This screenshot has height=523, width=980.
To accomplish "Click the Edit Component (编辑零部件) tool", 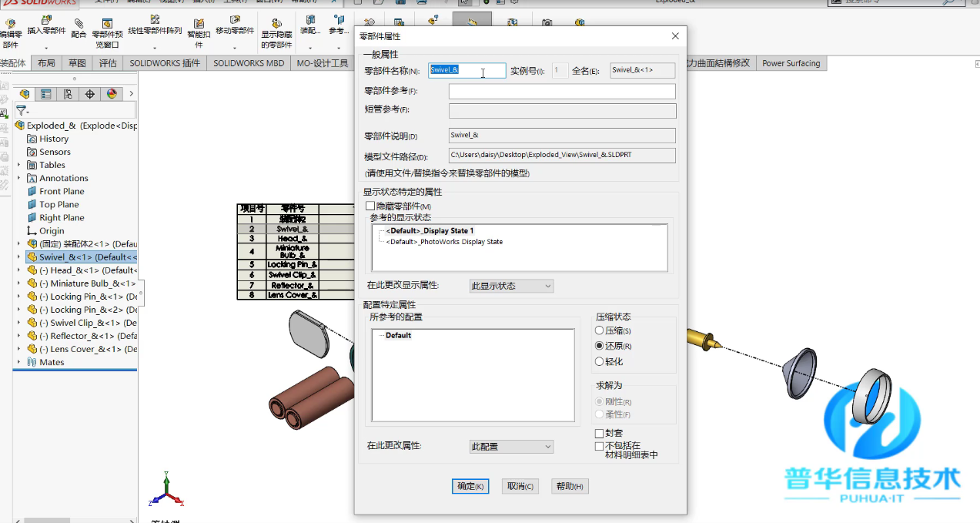I will point(11,32).
